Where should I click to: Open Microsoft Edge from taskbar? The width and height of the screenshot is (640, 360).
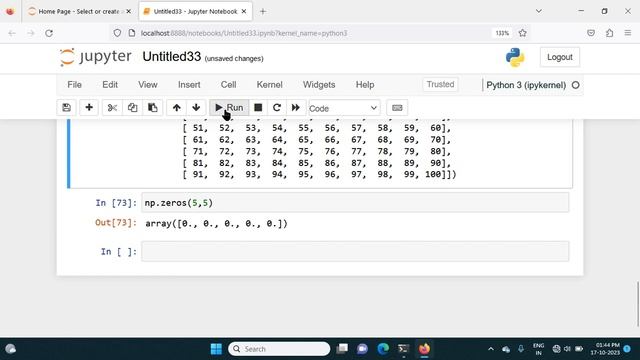(x=383, y=349)
